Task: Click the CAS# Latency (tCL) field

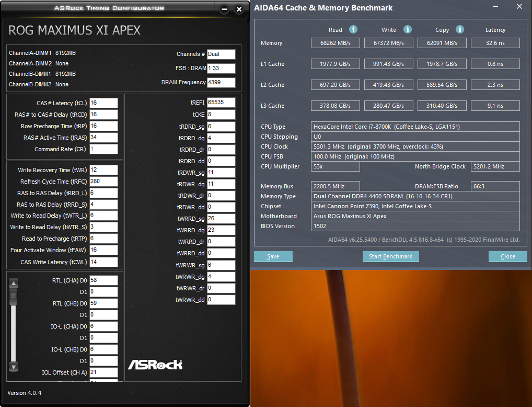Action: pyautogui.click(x=103, y=103)
